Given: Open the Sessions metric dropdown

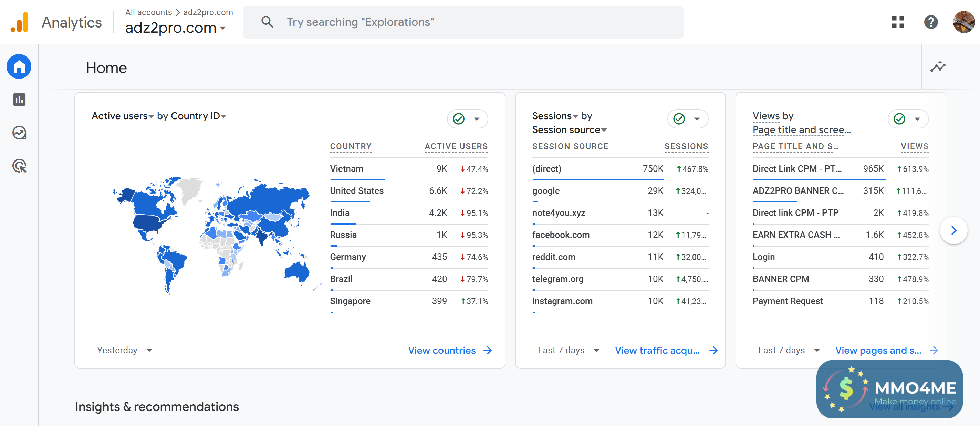Looking at the screenshot, I should (555, 116).
